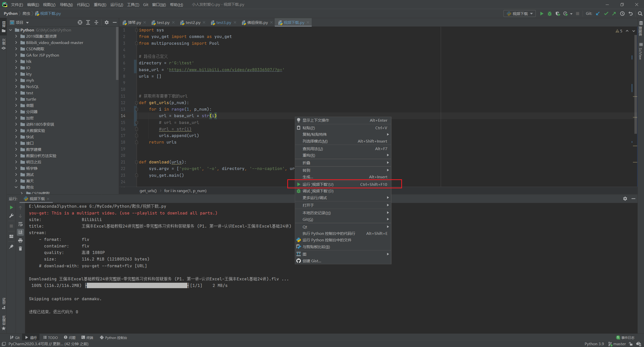Click the green Debug bug icon in toolbar
Image resolution: width=644 pixels, height=347 pixels.
click(x=549, y=14)
